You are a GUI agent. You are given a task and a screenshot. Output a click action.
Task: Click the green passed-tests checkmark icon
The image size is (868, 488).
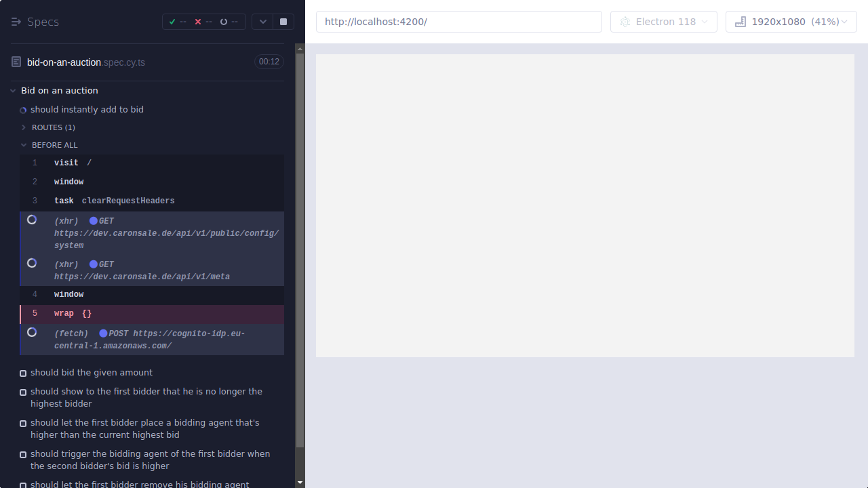tap(173, 21)
